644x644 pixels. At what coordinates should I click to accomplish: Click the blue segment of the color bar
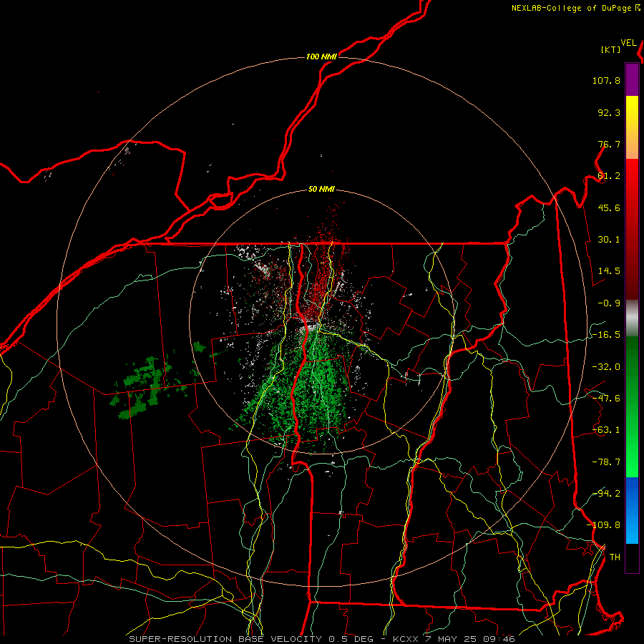[632, 510]
